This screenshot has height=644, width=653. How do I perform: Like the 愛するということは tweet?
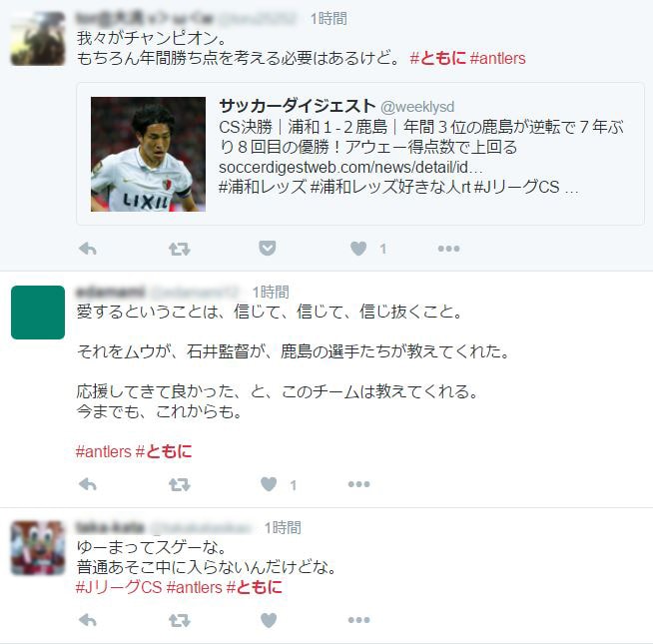[x=269, y=484]
